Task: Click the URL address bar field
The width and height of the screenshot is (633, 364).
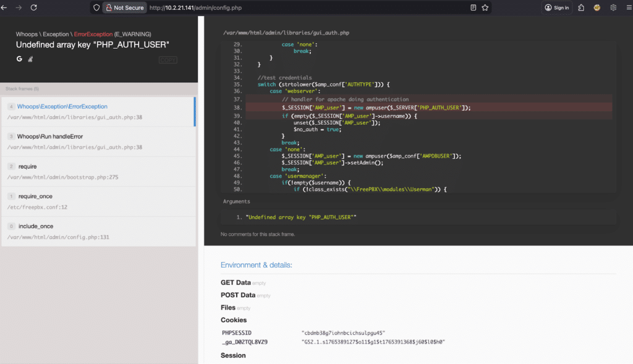Action: pos(309,7)
